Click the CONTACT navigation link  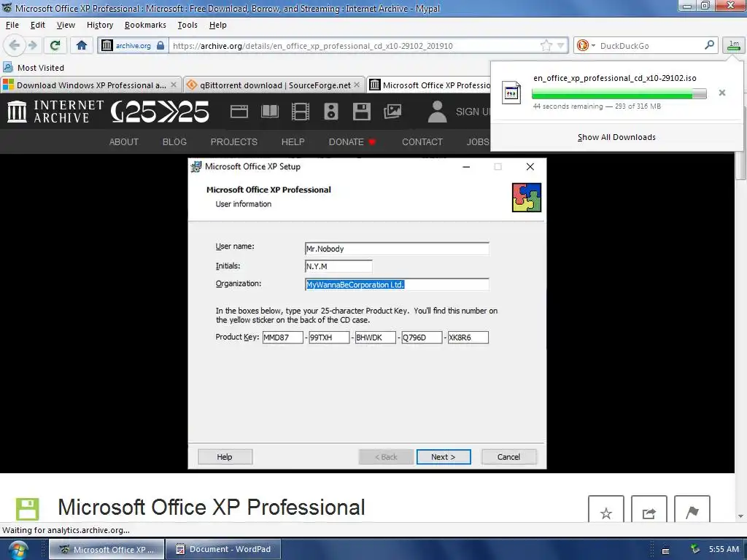coord(422,142)
